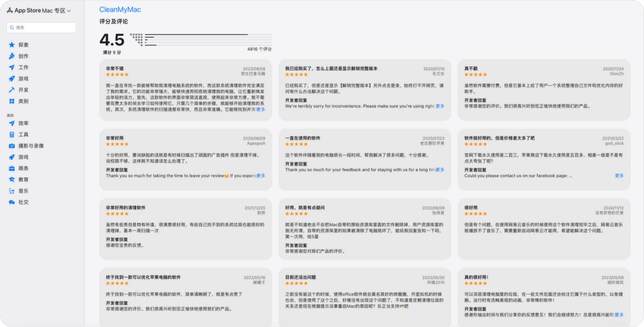Click the 商务 briefcase icon
Image resolution: width=644 pixels, height=327 pixels.
(x=12, y=168)
